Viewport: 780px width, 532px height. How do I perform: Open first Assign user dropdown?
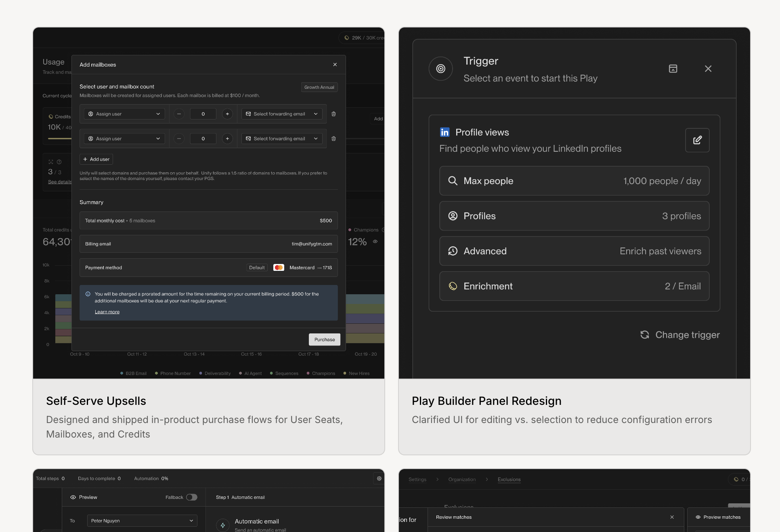pos(124,114)
